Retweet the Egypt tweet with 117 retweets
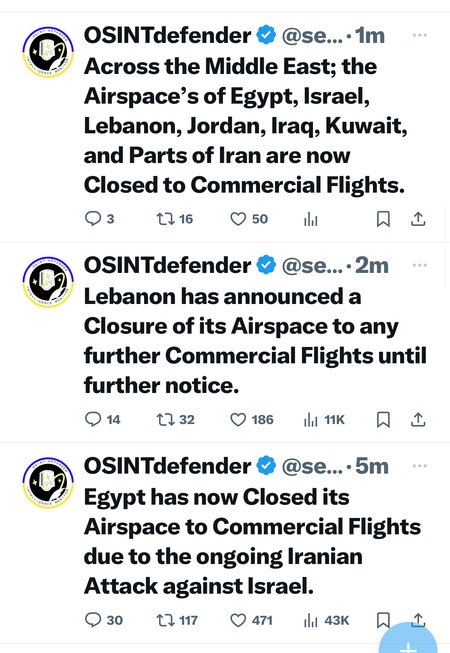The image size is (450, 653). pyautogui.click(x=177, y=620)
